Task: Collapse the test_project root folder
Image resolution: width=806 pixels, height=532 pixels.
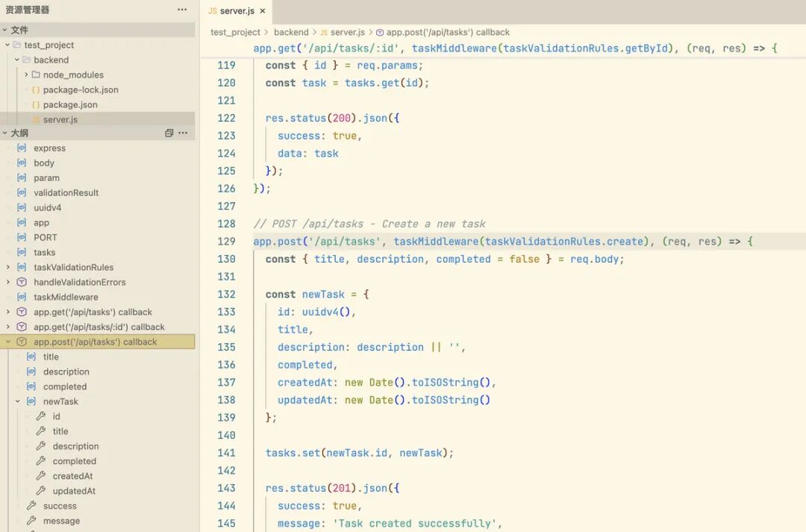Action: coord(7,45)
